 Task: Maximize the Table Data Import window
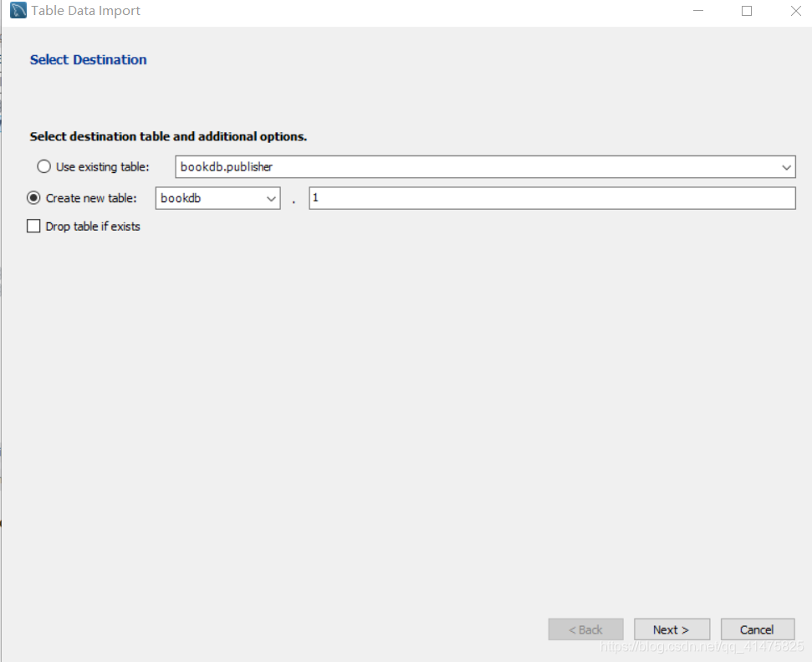click(x=747, y=11)
